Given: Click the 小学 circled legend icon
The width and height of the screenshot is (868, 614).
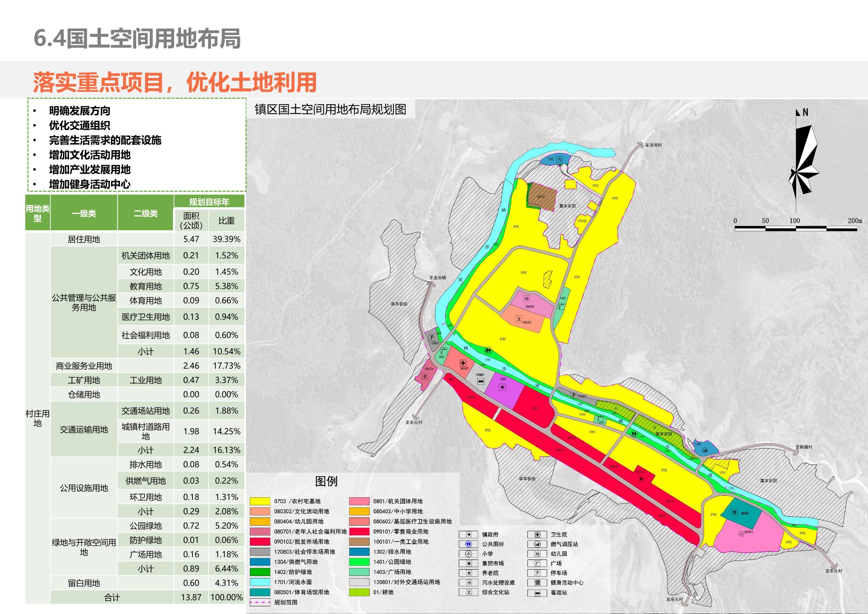Looking at the screenshot, I should pyautogui.click(x=469, y=554).
